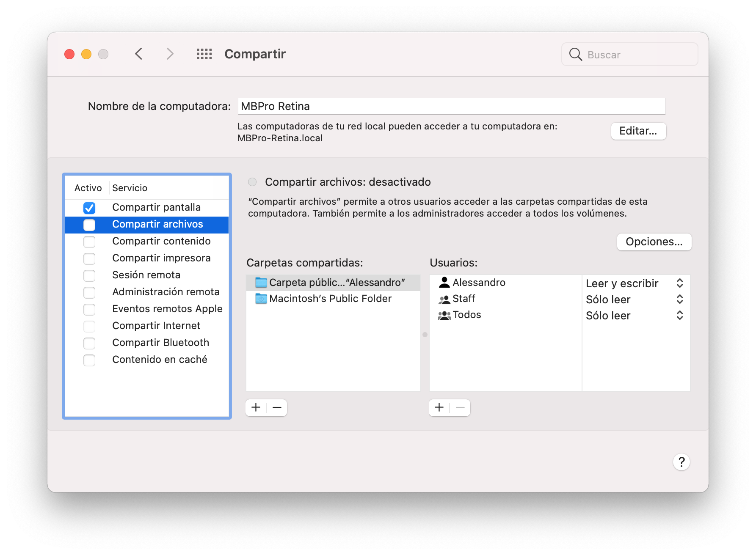This screenshot has width=756, height=555.
Task: Show all preferences grid icon
Action: (x=204, y=54)
